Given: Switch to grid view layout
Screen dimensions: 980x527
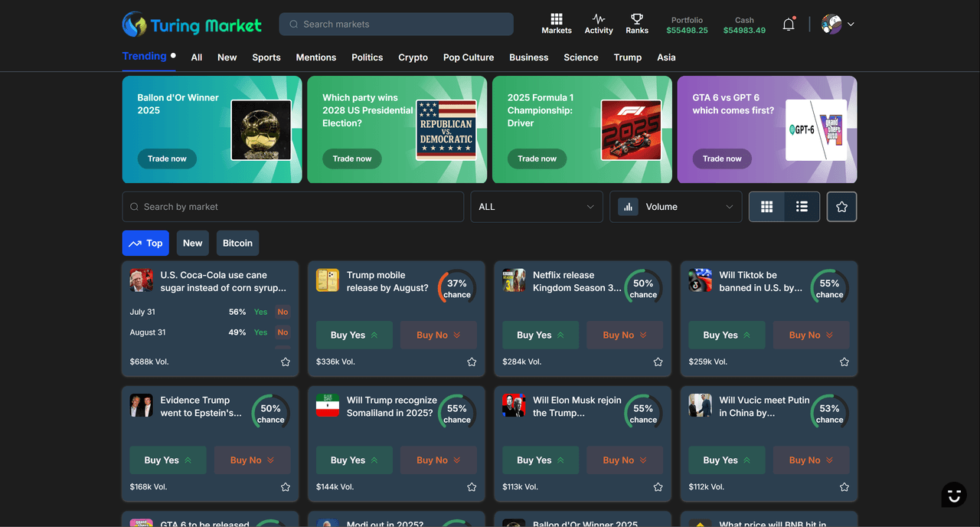Looking at the screenshot, I should coord(766,207).
